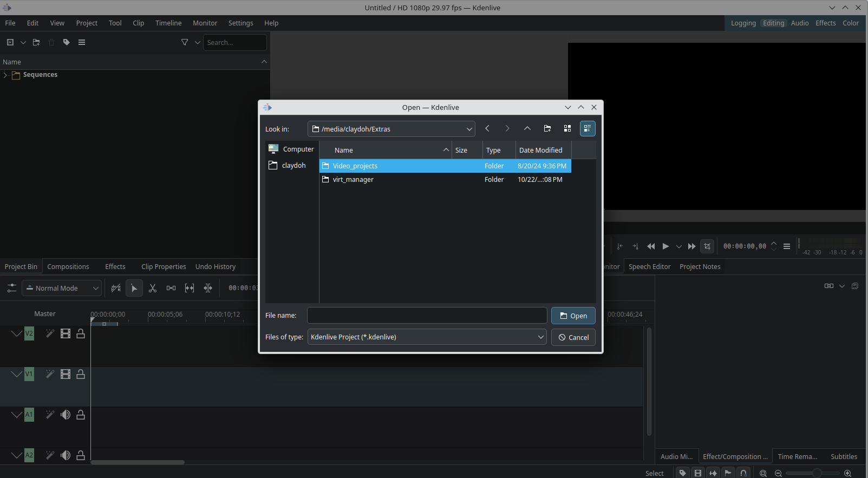Hide video on track V2
The width and height of the screenshot is (868, 478).
click(x=66, y=333)
